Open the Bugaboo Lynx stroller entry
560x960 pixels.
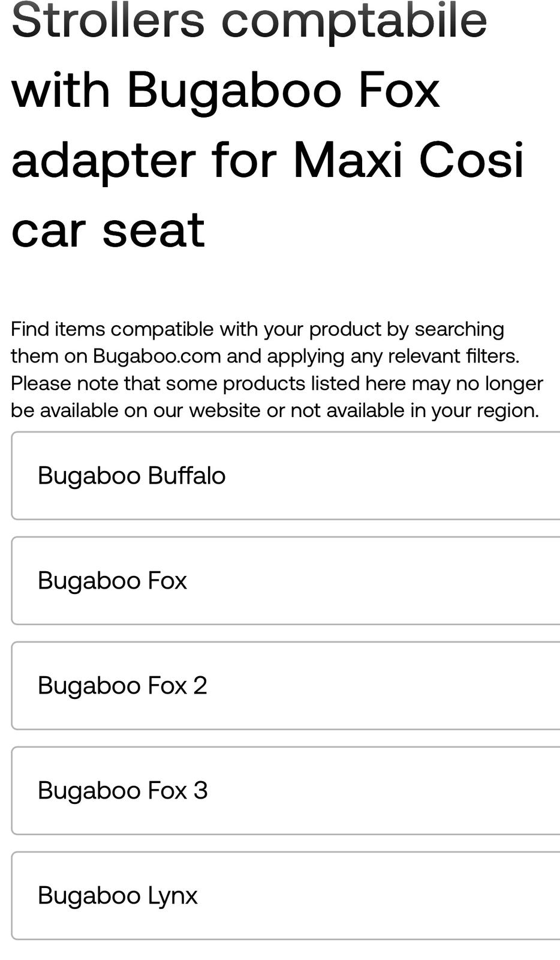pos(285,895)
